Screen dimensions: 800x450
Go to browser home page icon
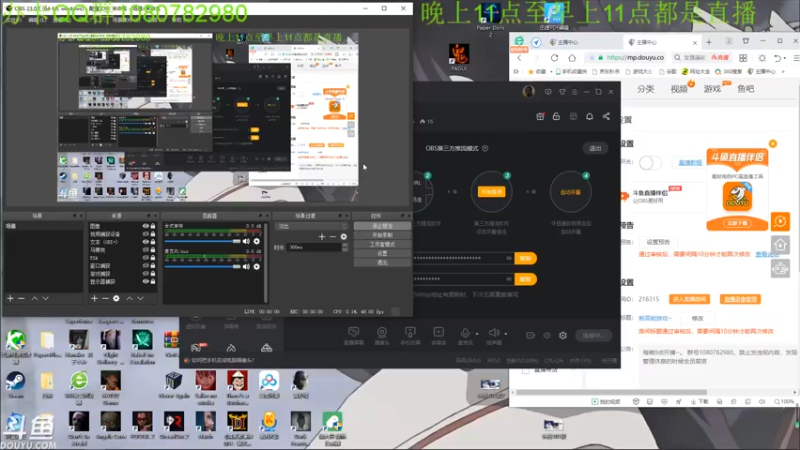pyautogui.click(x=572, y=58)
